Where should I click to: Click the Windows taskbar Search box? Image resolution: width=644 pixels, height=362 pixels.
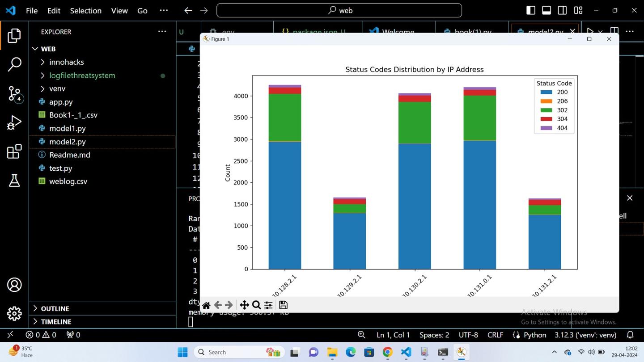coord(240,352)
